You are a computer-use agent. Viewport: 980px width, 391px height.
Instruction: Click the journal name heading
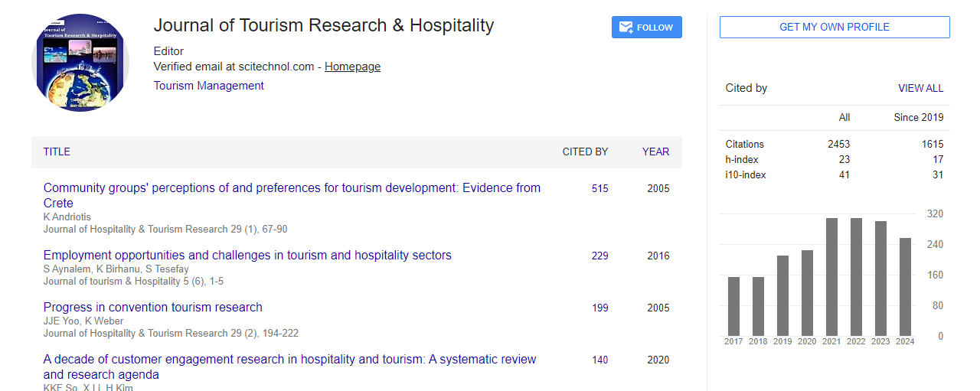(324, 25)
